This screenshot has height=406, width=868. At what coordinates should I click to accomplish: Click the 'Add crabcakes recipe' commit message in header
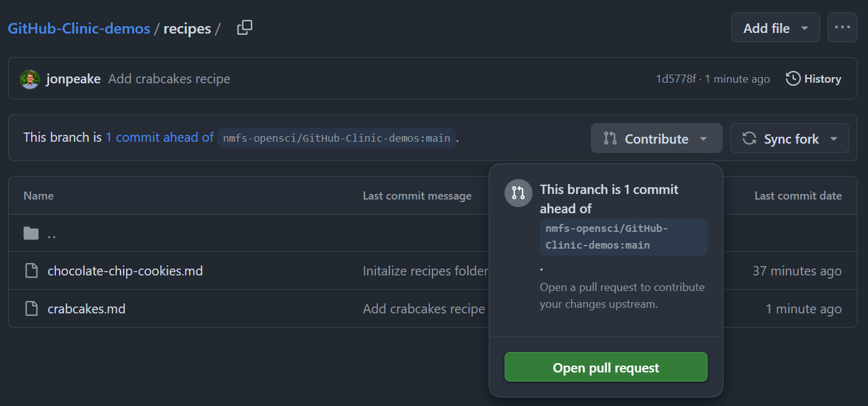(169, 79)
